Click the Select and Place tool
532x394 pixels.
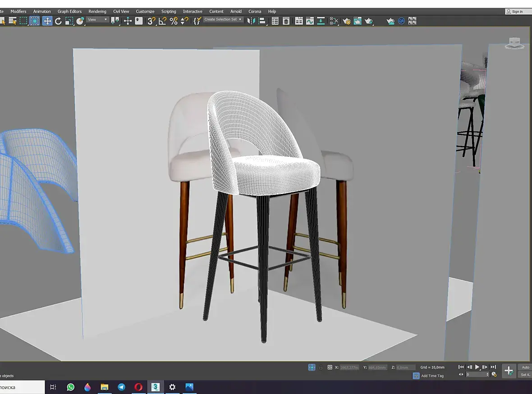coord(80,21)
